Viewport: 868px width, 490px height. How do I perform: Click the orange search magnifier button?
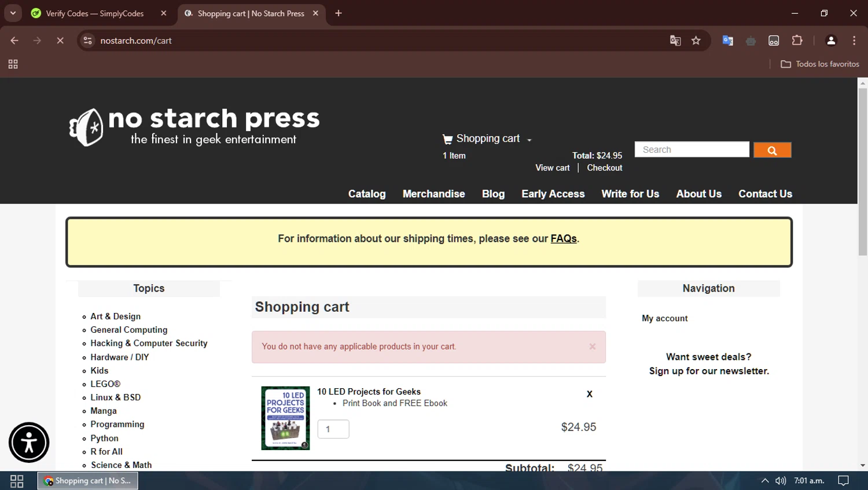772,150
